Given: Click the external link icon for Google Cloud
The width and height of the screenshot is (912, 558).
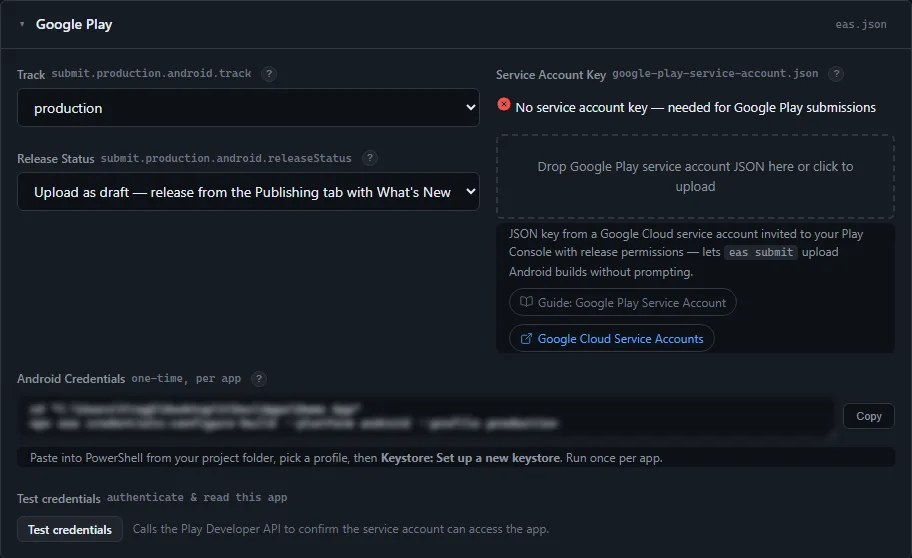Looking at the screenshot, I should click(x=526, y=339).
